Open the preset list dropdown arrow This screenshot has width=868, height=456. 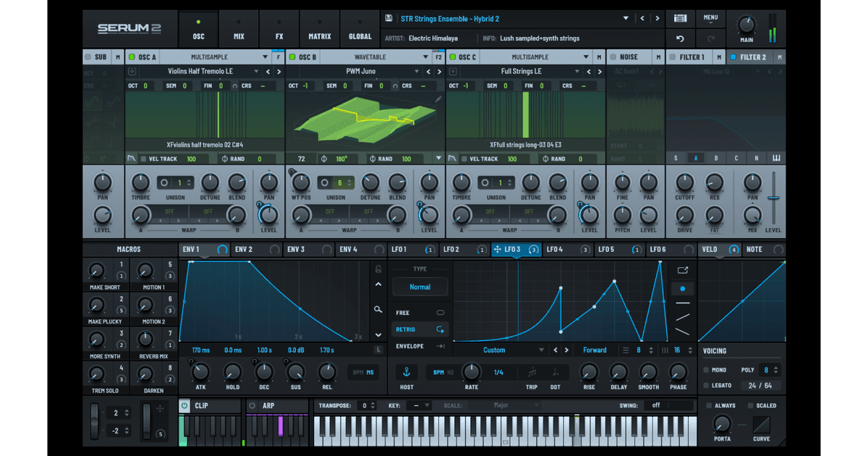(x=626, y=17)
